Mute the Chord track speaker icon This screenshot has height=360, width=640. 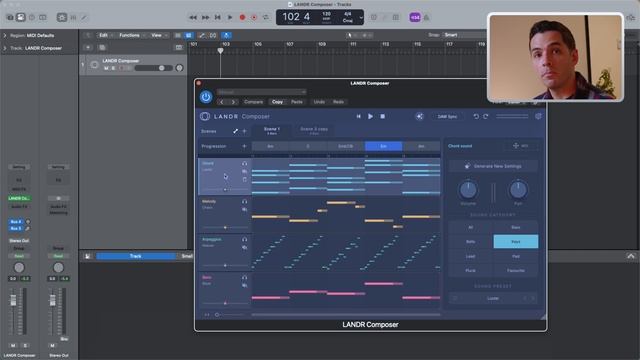244,171
